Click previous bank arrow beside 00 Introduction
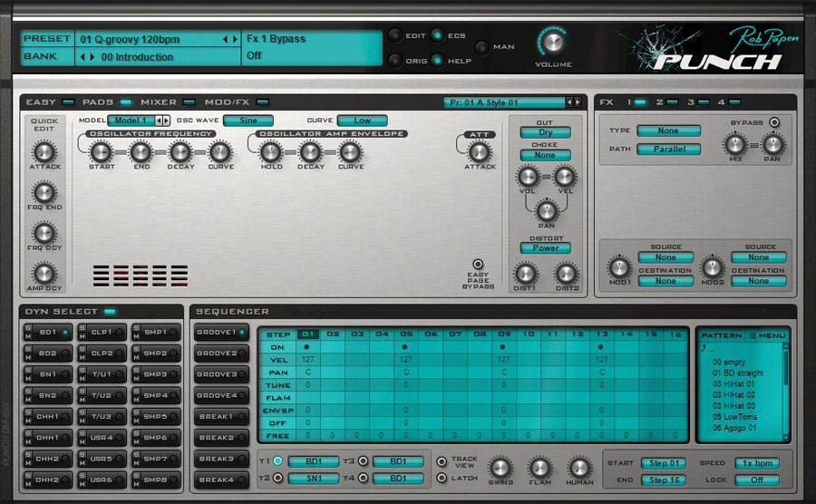 83,57
